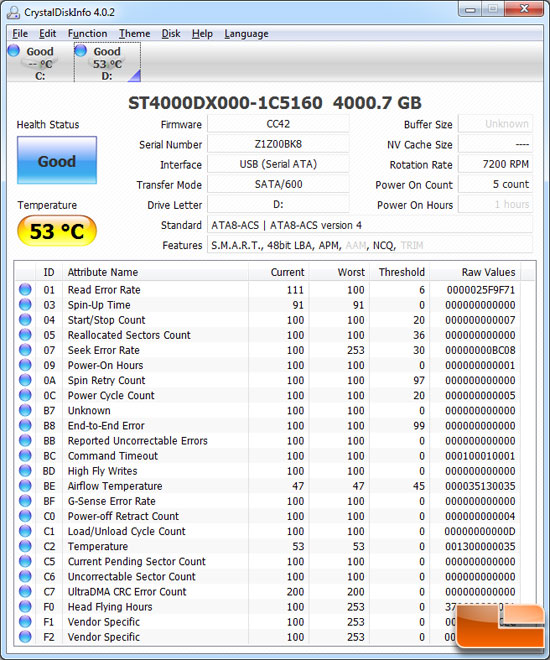The width and height of the screenshot is (550, 660).
Task: Click the 53 °C temperature badge
Action: [x=57, y=231]
